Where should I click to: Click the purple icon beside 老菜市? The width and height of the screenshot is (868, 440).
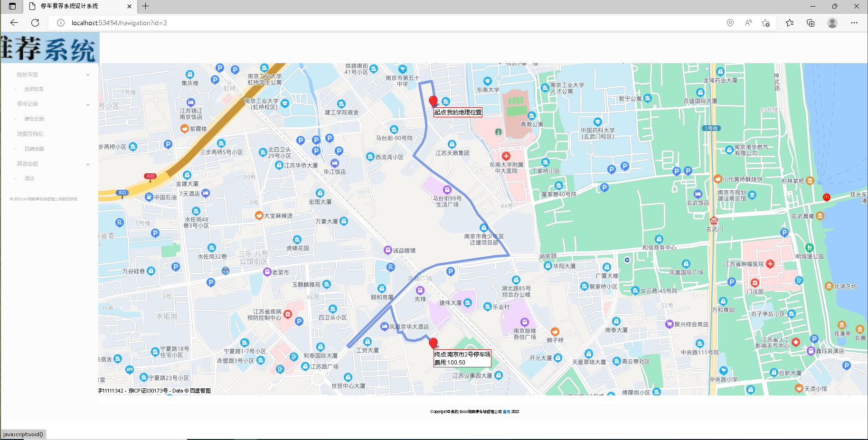click(267, 272)
